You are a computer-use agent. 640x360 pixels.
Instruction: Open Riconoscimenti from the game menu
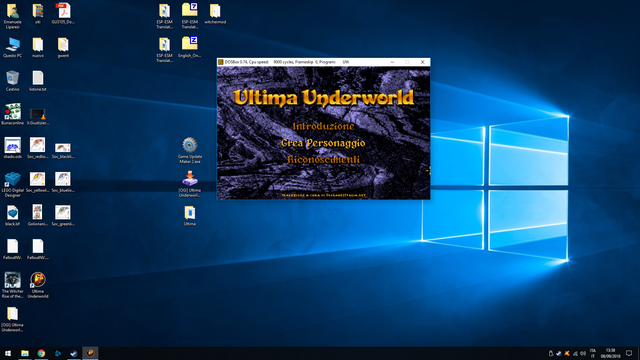point(323,160)
